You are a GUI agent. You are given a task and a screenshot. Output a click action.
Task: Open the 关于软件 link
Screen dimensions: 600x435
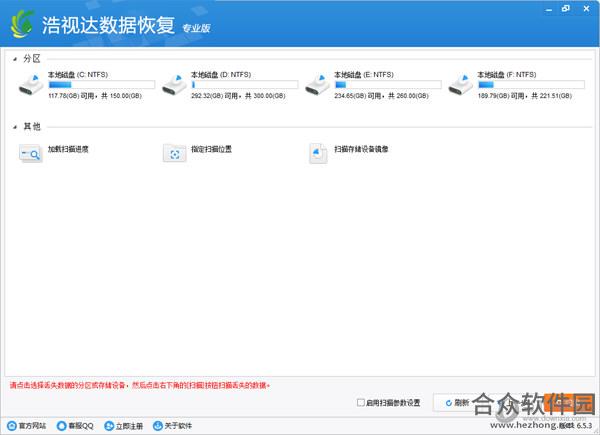tap(178, 426)
